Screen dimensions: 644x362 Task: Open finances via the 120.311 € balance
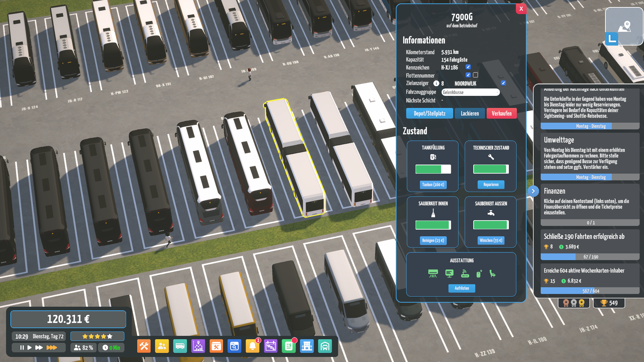(x=68, y=319)
